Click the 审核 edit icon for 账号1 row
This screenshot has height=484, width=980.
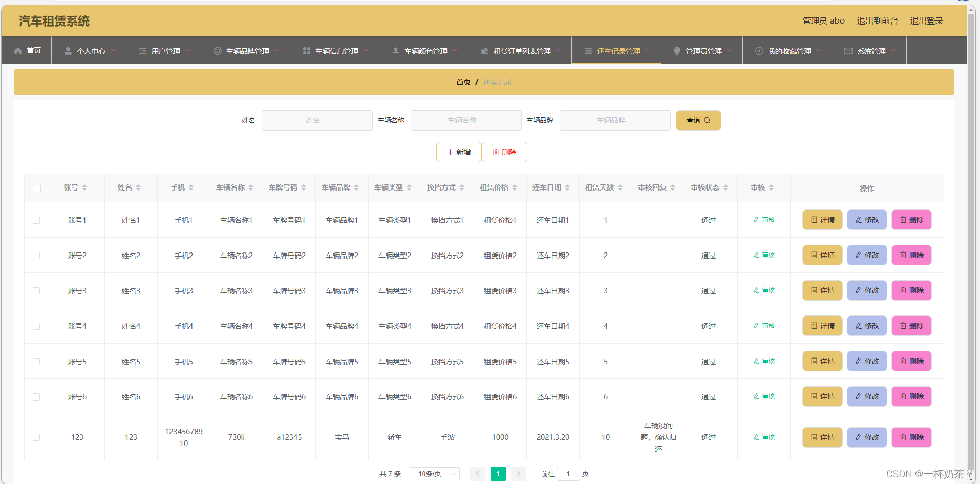click(756, 220)
